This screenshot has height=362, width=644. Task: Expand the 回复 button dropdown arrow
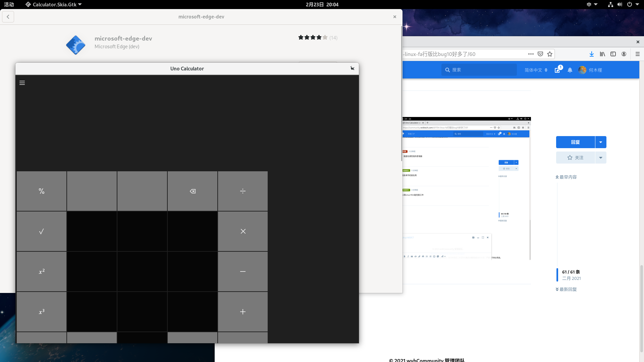point(601,142)
